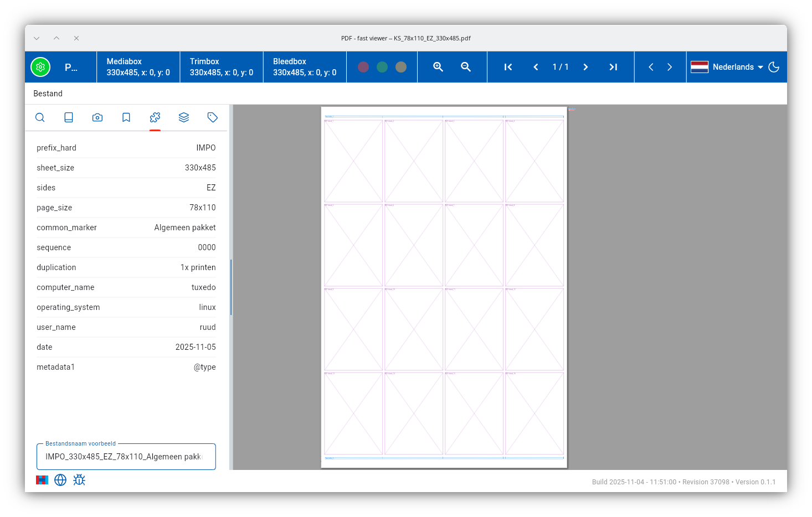Click the Trimbox 330x485 tab

click(221, 66)
